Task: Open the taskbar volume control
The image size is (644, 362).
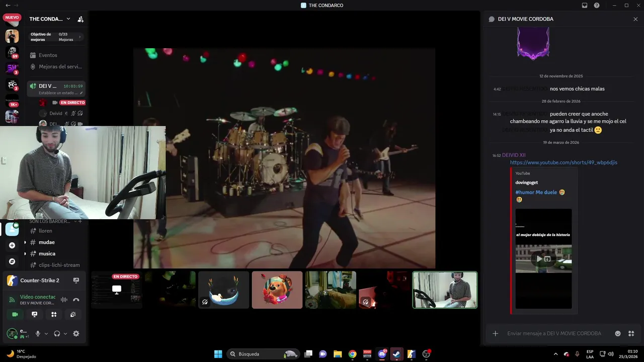Action: (x=611, y=354)
